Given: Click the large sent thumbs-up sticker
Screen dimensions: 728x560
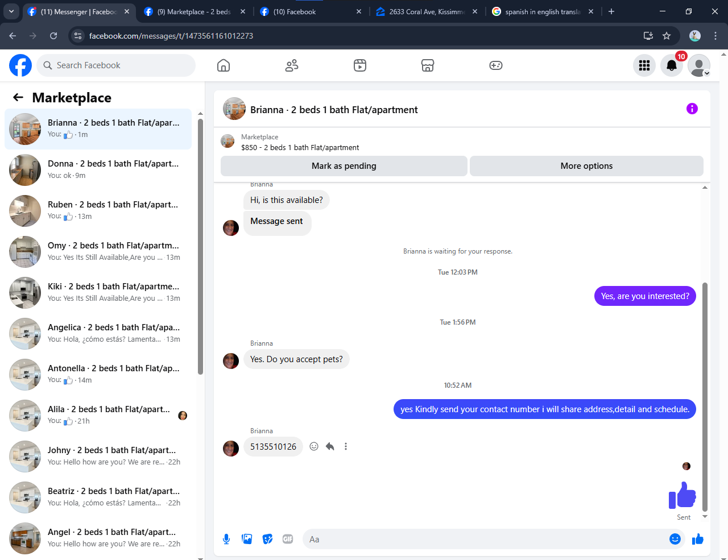Looking at the screenshot, I should [x=682, y=495].
